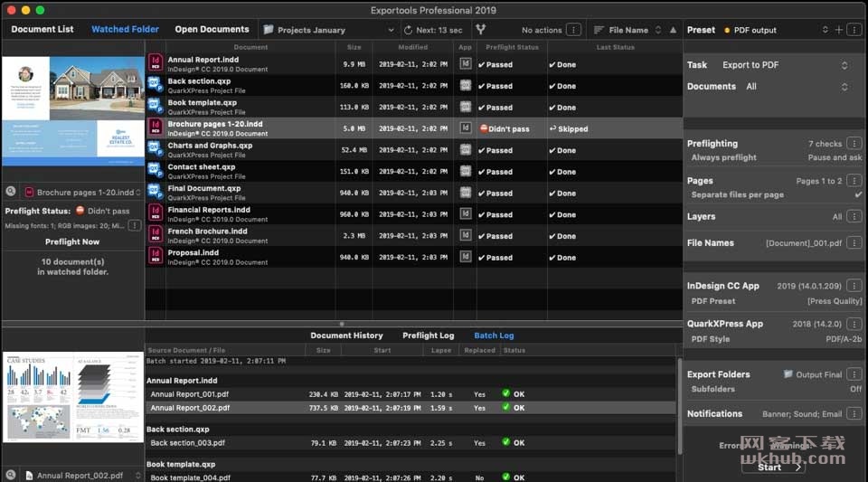Toggle Separate files per page checkmark
Viewport: 868px width, 482px height.
[857, 194]
